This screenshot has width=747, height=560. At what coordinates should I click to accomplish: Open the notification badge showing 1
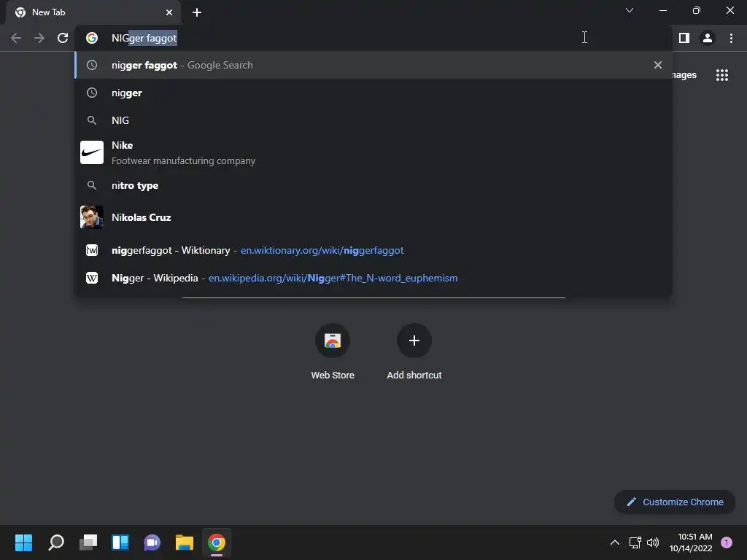(x=727, y=542)
